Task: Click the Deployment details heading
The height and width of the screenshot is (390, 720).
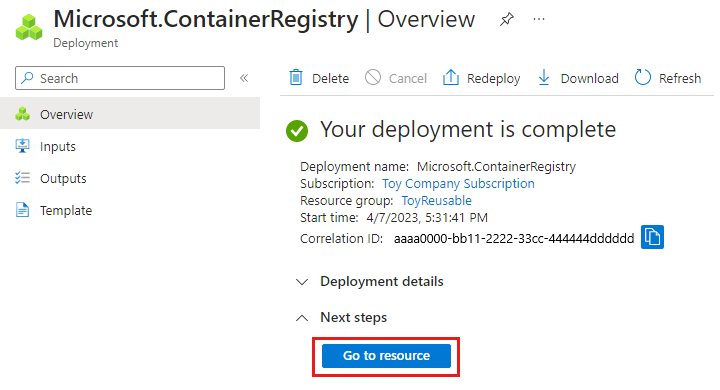Action: (x=382, y=282)
